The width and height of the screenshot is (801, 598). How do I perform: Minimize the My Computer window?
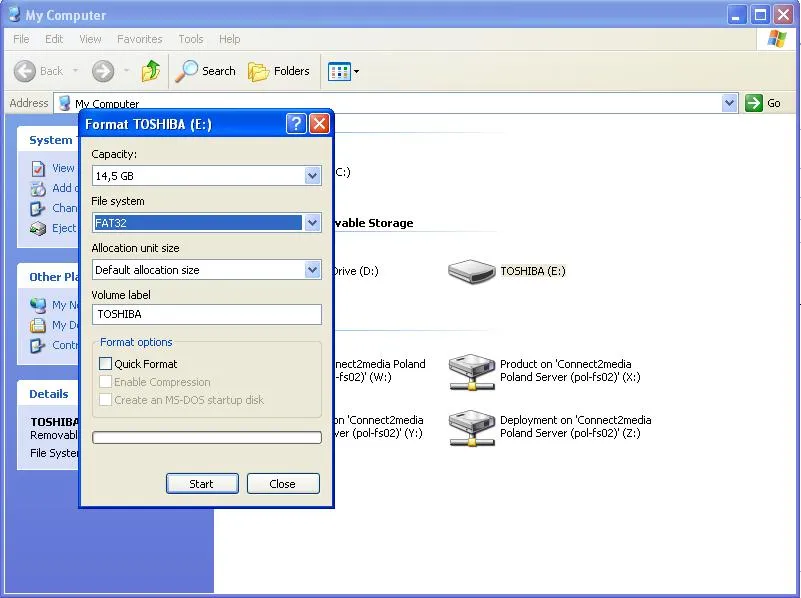coord(736,15)
